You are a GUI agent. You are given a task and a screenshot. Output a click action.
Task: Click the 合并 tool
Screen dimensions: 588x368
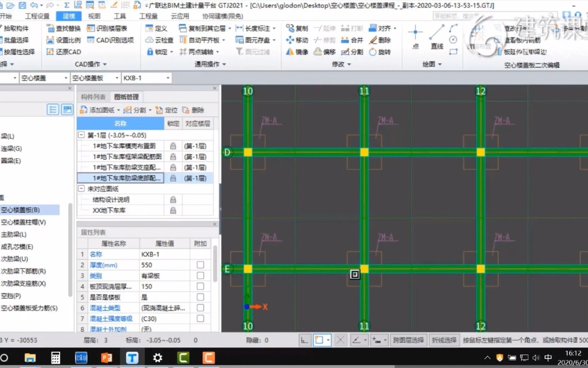pos(352,40)
